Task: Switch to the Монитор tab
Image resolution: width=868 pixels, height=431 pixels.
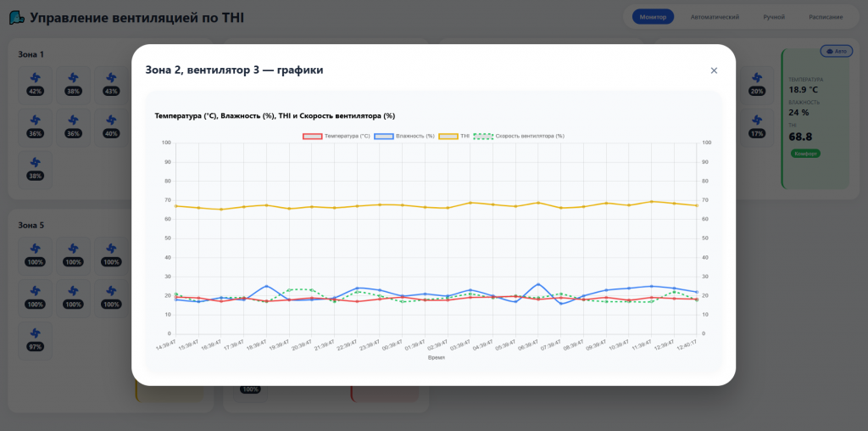Action: 653,17
